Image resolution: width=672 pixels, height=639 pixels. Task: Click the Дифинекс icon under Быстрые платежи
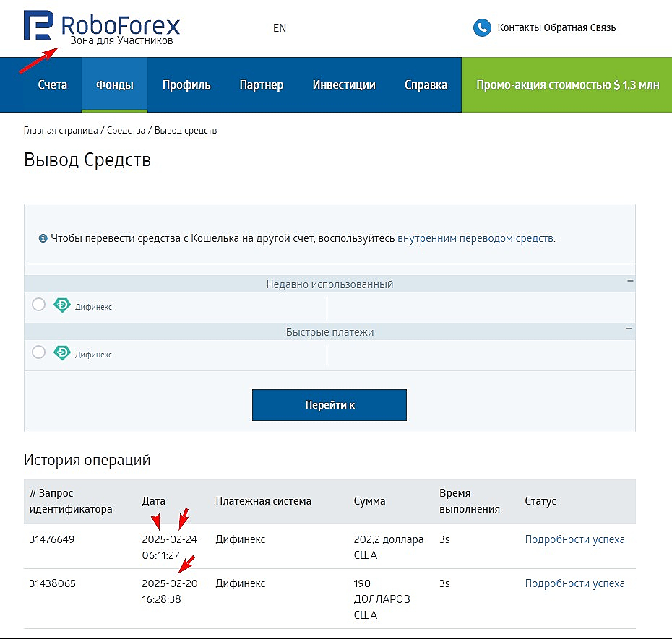point(62,352)
